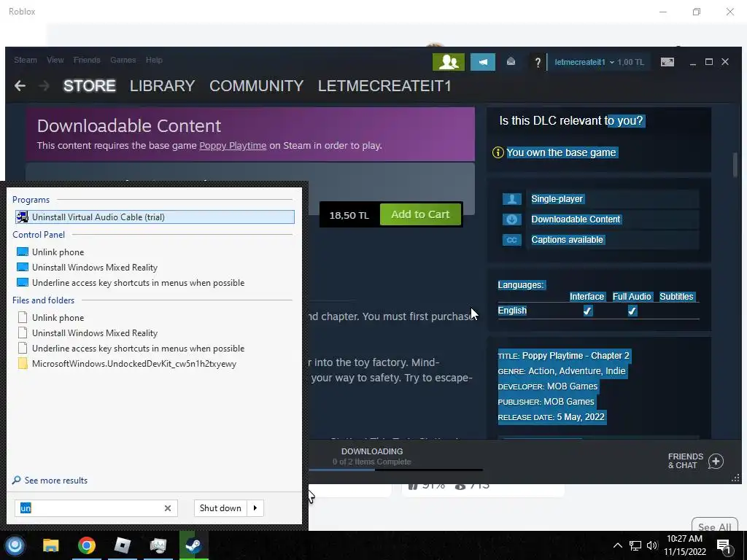The width and height of the screenshot is (747, 560).
Task: Open Control Panel Uninstall Windows Mixed Reality
Action: coord(94,267)
